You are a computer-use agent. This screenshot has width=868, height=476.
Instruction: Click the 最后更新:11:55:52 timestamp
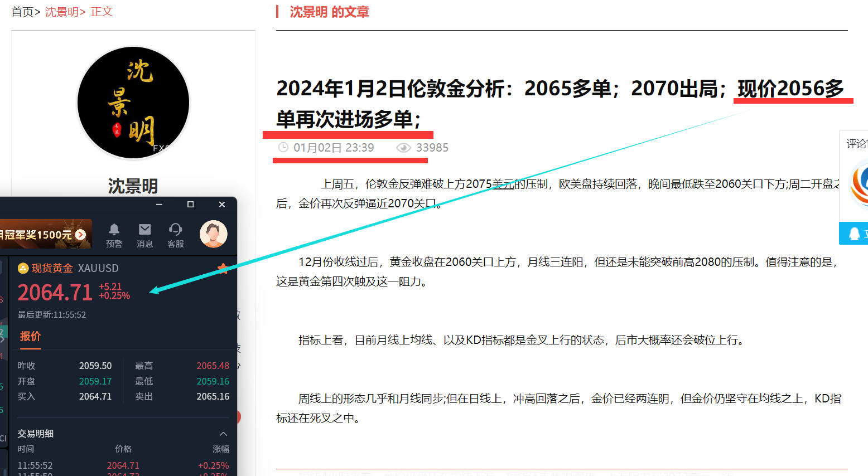[x=52, y=315]
